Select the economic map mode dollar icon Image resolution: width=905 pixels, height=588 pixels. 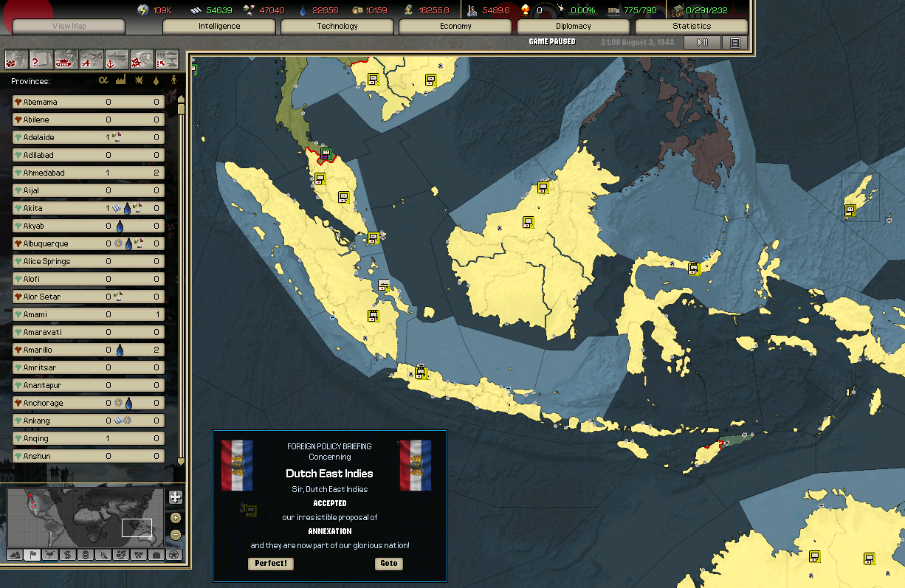click(x=67, y=554)
